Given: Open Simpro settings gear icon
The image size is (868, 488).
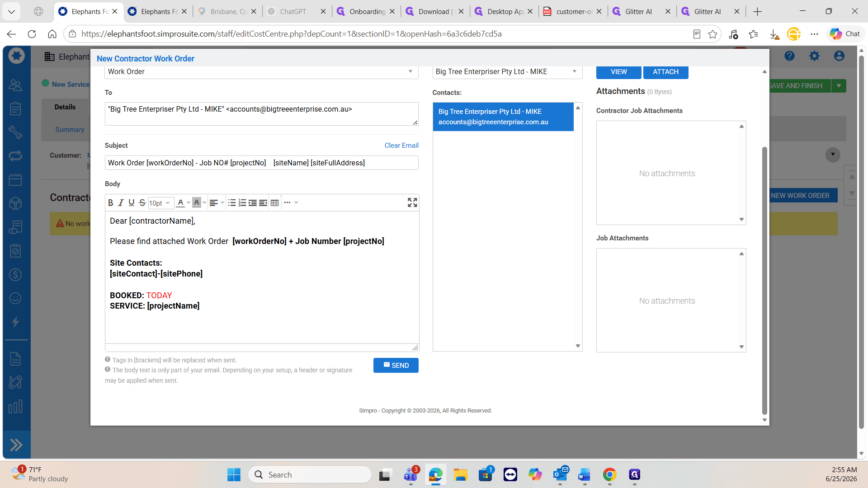Looking at the screenshot, I should pos(814,56).
